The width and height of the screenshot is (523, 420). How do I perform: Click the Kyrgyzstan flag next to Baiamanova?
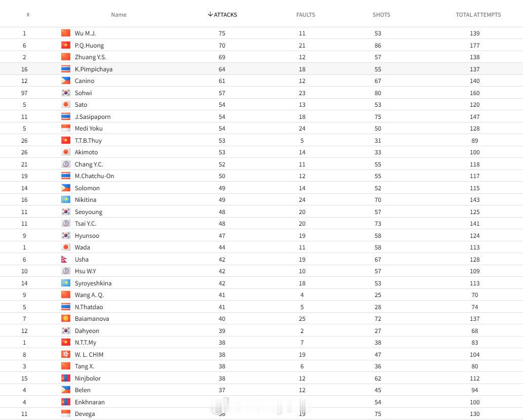(x=66, y=319)
